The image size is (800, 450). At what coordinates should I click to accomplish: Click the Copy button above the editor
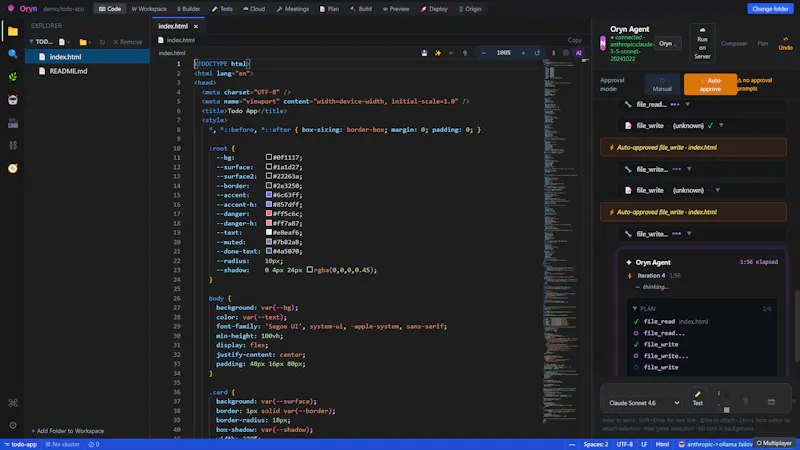pos(574,40)
